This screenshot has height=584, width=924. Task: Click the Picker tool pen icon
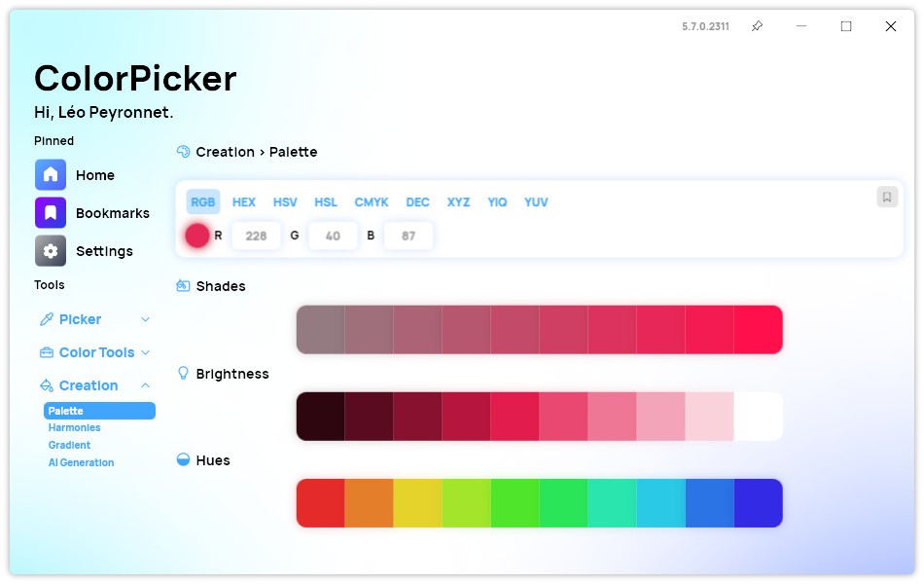(x=47, y=319)
